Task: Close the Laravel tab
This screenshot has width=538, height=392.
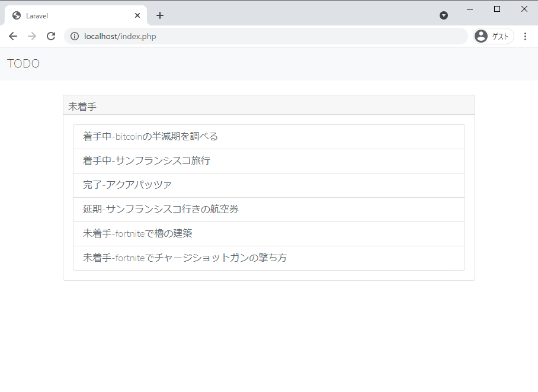Action: click(137, 15)
